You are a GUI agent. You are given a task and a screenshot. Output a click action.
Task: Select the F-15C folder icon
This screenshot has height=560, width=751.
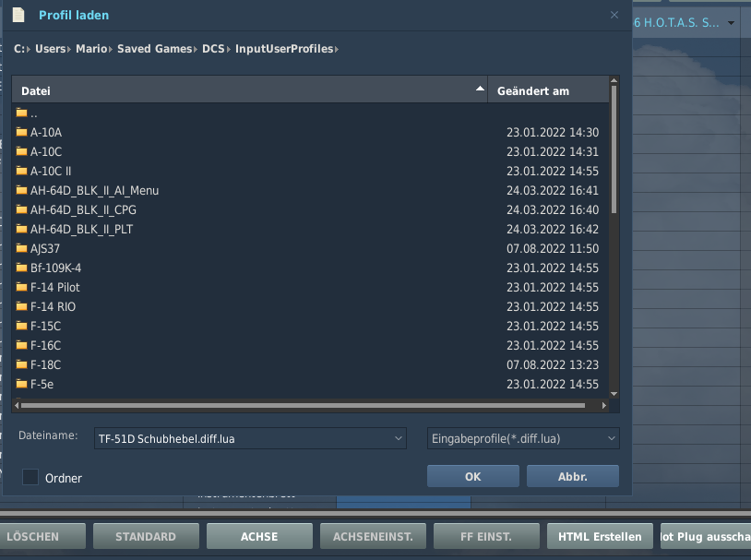[x=21, y=326]
